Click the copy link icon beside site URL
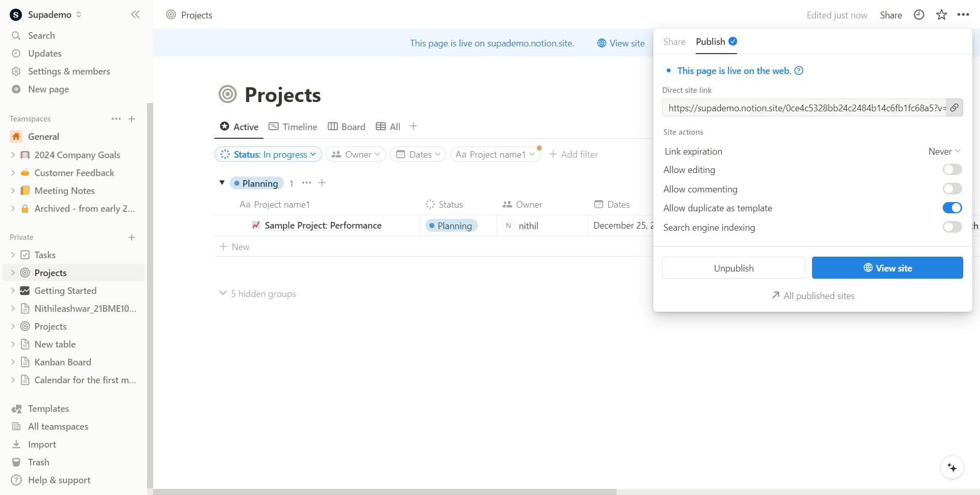This screenshot has height=495, width=980. 954,108
